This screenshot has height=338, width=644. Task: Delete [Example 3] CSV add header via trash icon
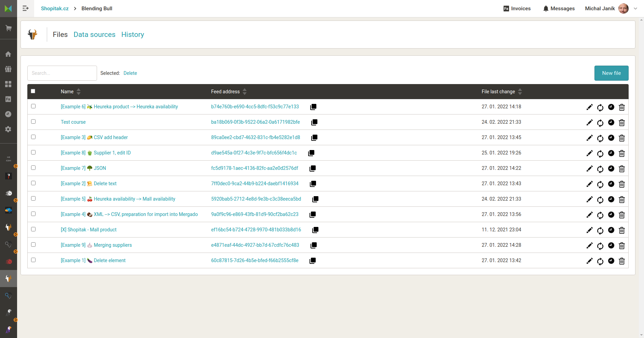coord(622,138)
